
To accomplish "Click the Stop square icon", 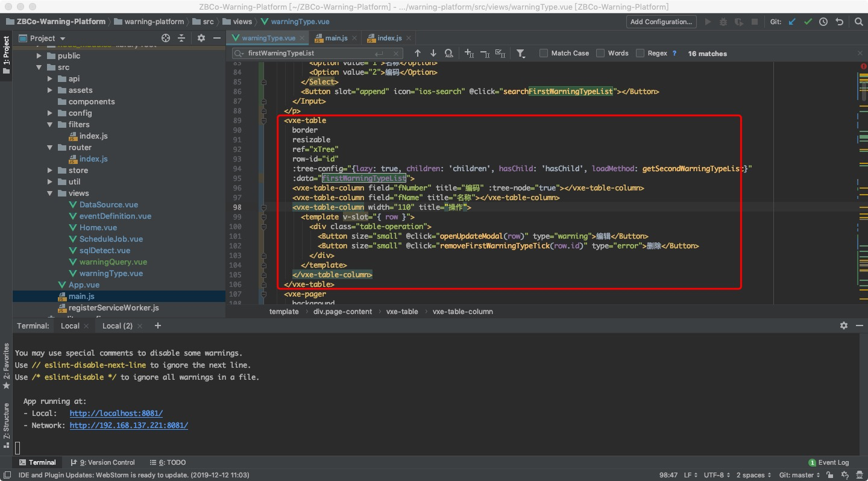I will (x=755, y=22).
